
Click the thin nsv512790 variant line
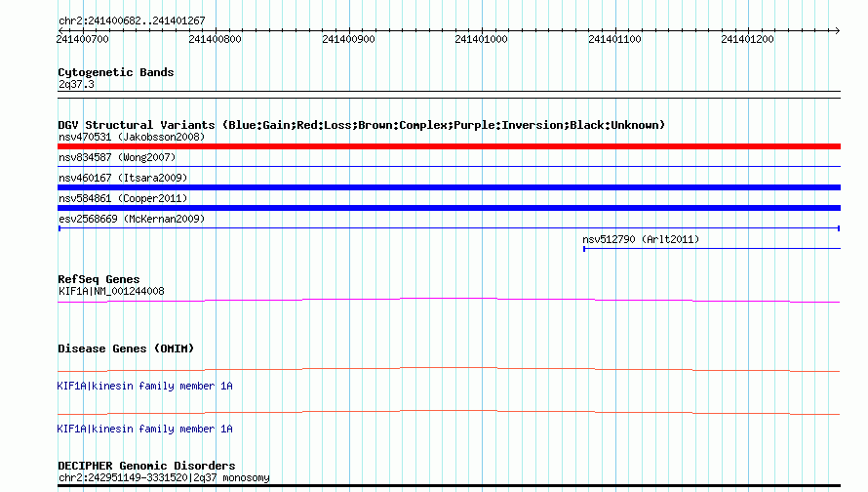pos(712,249)
